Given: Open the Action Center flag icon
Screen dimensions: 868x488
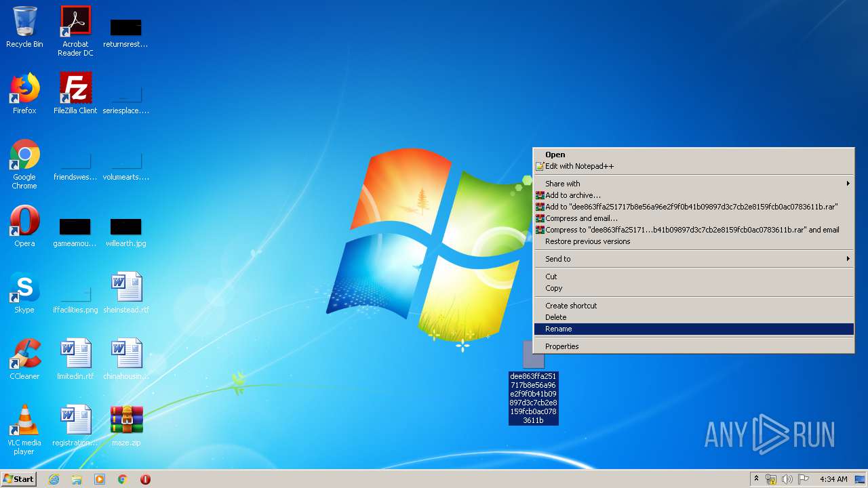Looking at the screenshot, I should point(804,479).
